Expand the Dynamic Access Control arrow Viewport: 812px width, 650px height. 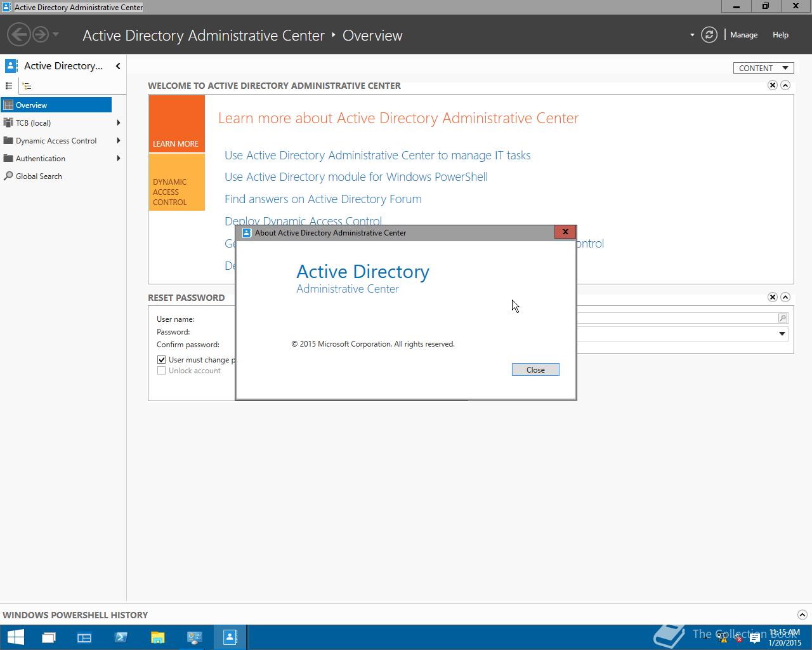(119, 140)
